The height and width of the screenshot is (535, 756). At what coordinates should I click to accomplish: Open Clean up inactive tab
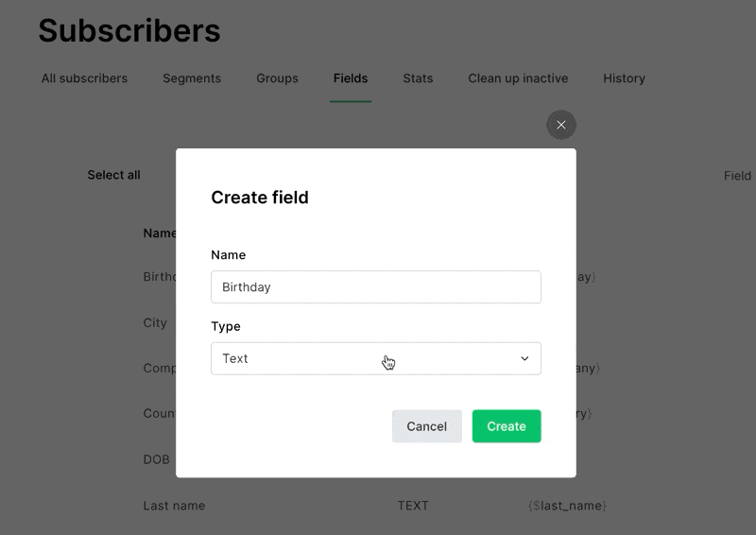click(518, 78)
